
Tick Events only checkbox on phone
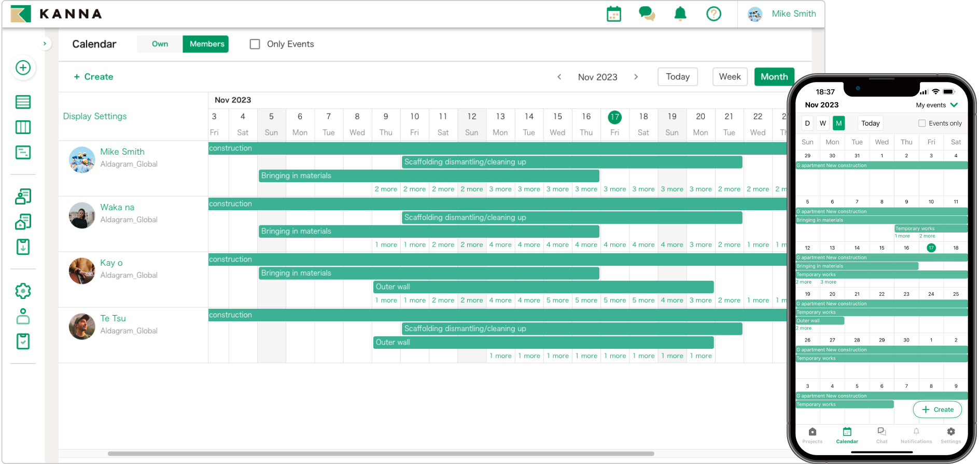point(922,123)
